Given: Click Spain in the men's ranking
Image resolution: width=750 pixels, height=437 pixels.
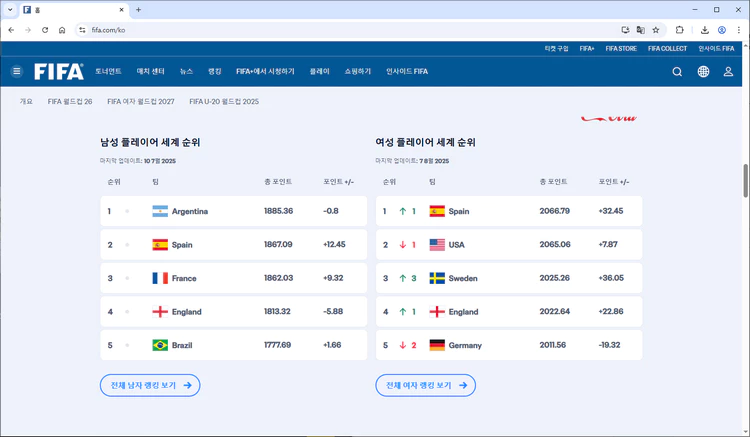Looking at the screenshot, I should pos(182,245).
